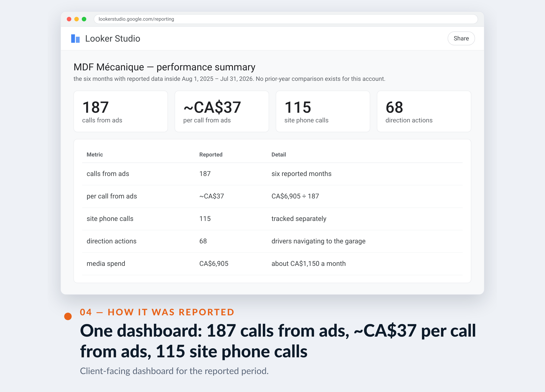Click the '68' reported value in table
The width and height of the screenshot is (545, 392).
tap(203, 241)
